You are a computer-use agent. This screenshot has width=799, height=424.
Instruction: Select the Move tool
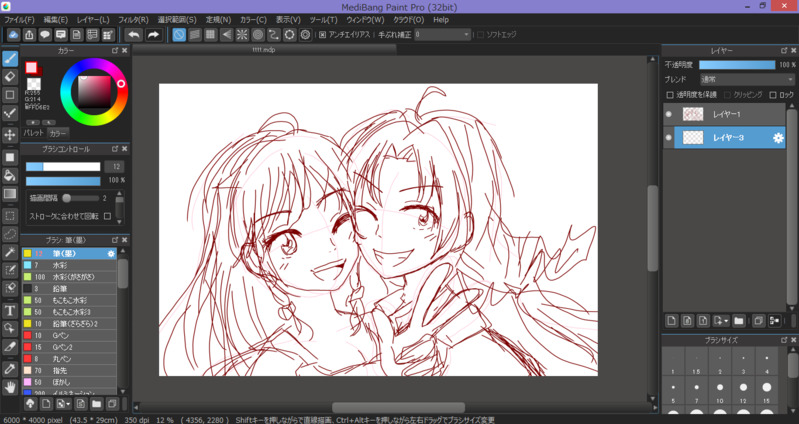(x=10, y=135)
